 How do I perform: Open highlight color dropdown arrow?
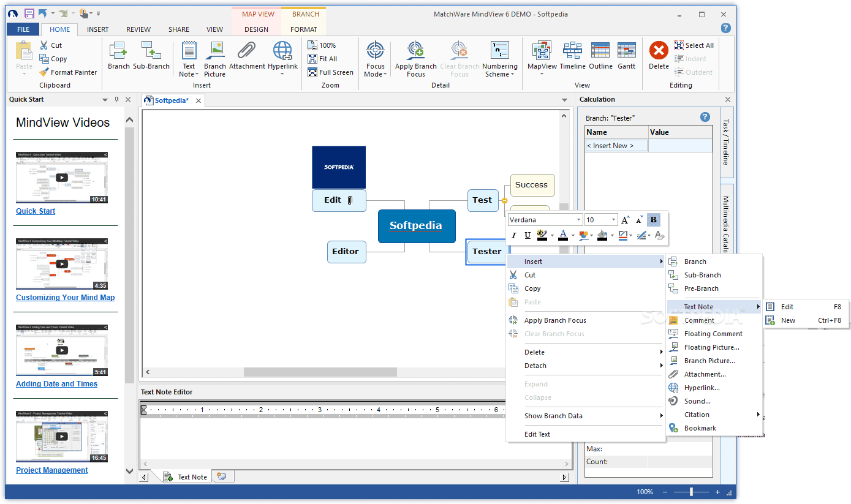552,236
